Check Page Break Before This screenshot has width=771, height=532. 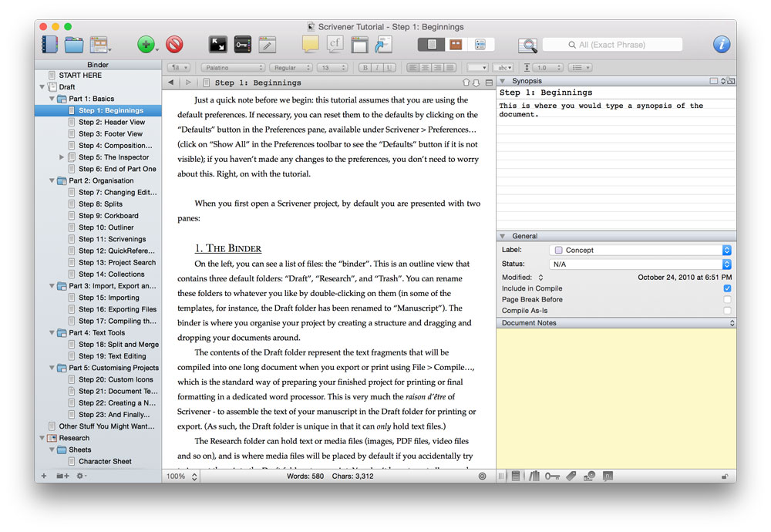[x=727, y=299]
